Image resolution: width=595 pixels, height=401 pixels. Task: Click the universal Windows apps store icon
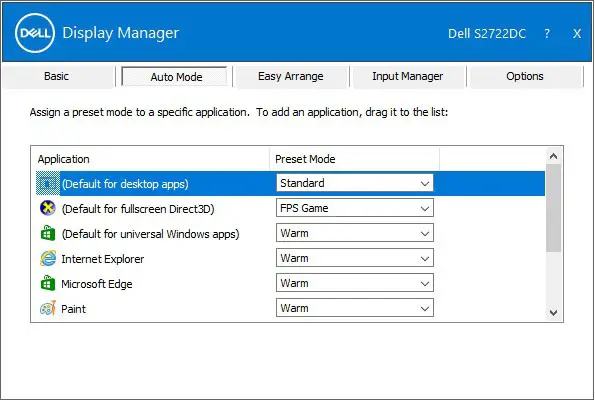pos(48,233)
